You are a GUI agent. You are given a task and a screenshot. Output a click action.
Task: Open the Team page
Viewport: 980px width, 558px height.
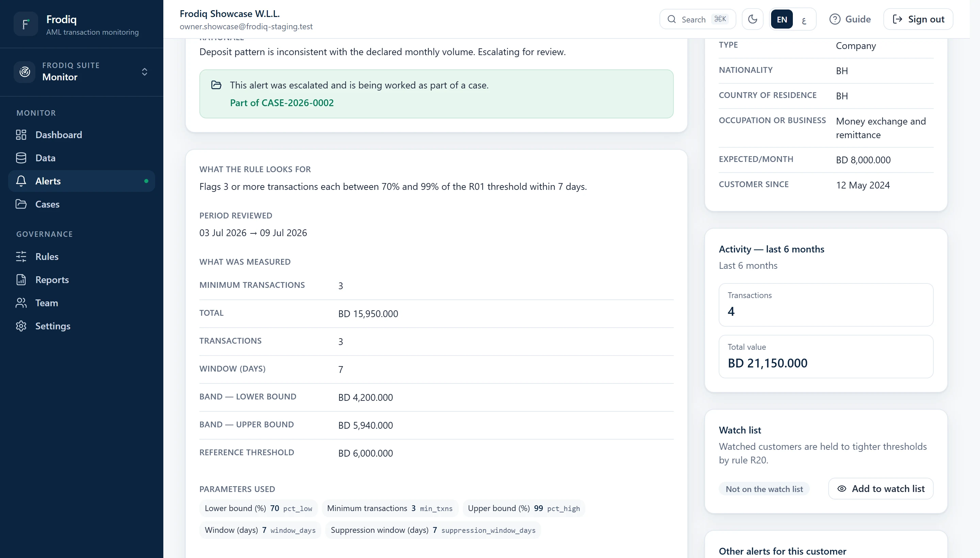[x=82, y=303]
